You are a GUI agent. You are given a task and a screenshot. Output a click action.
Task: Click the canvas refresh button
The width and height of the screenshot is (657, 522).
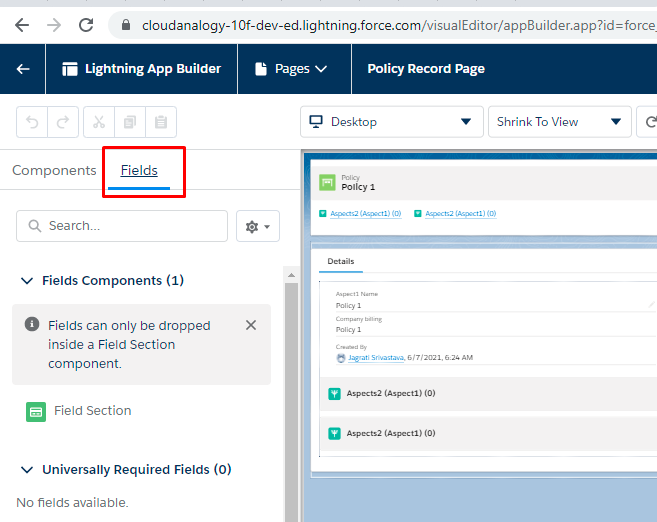[x=648, y=122]
